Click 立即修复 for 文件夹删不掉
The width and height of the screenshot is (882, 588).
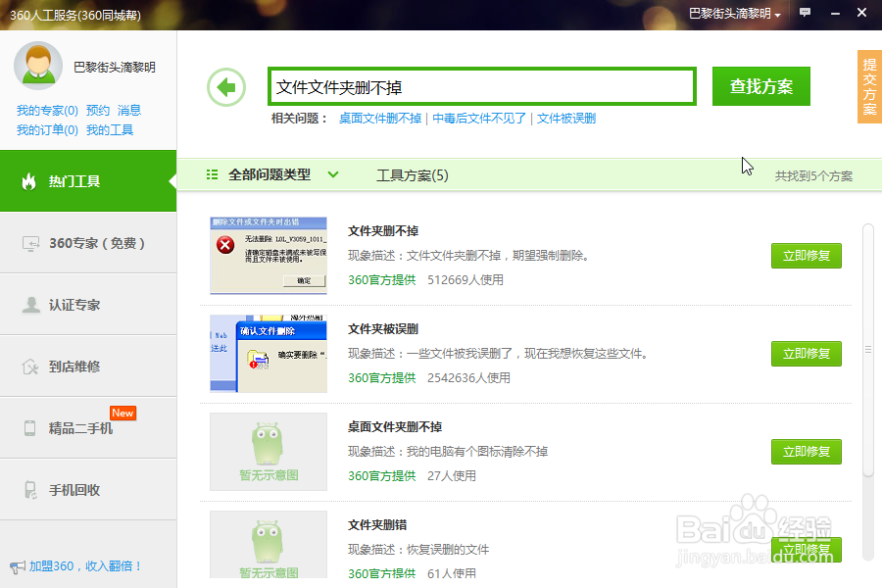(807, 256)
